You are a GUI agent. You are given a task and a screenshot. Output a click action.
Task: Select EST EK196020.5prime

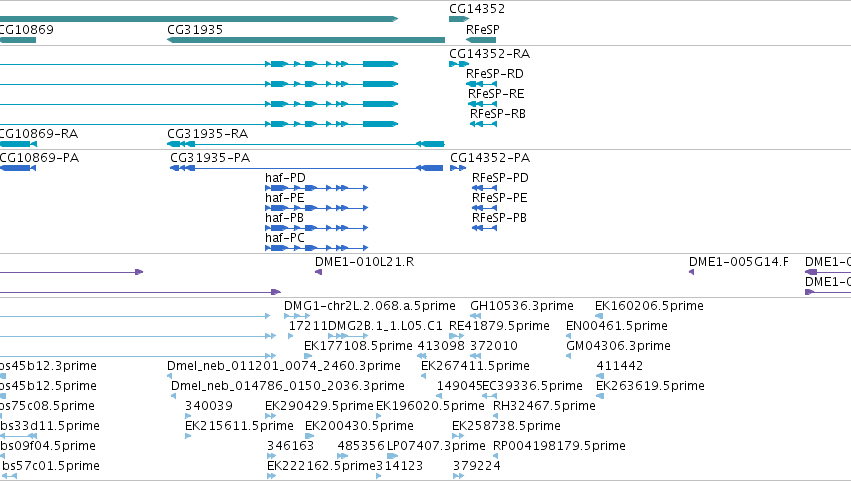click(x=430, y=406)
